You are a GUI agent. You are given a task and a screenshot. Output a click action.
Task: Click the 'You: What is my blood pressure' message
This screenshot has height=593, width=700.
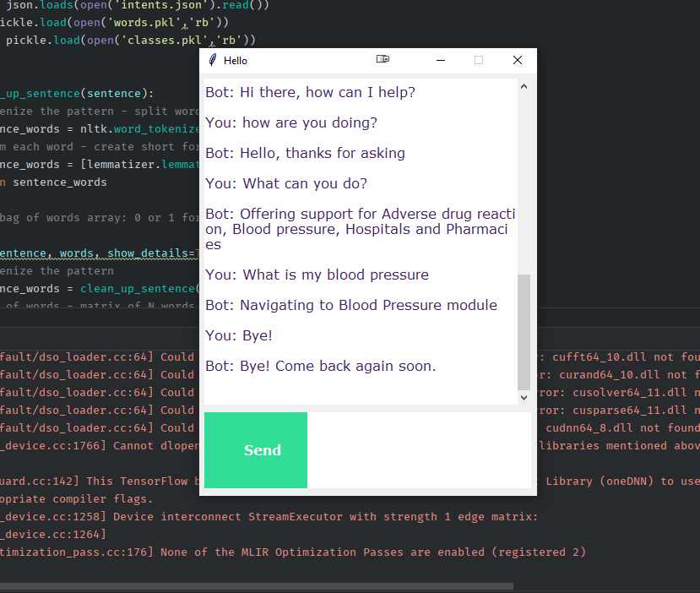[x=317, y=275]
